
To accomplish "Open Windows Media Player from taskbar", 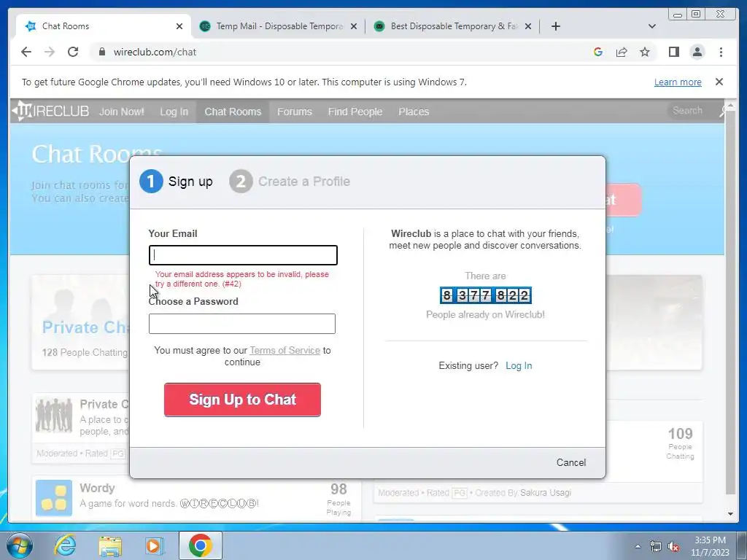I will 155,545.
